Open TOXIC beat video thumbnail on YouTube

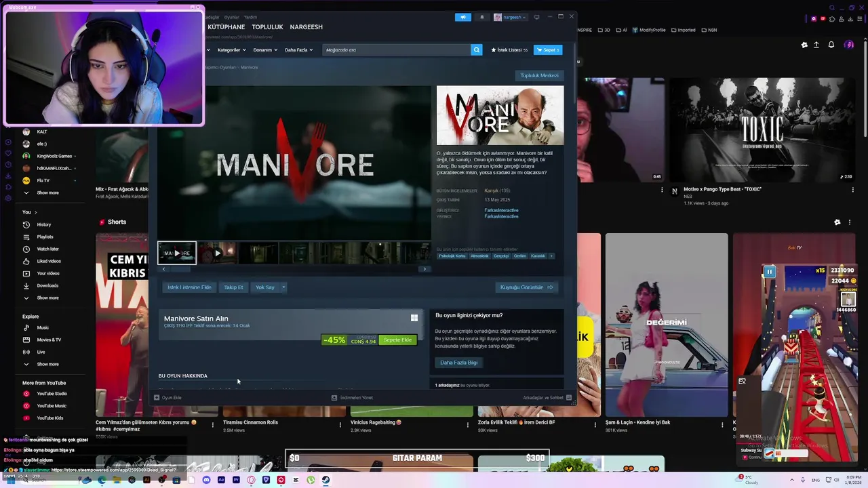pos(762,130)
